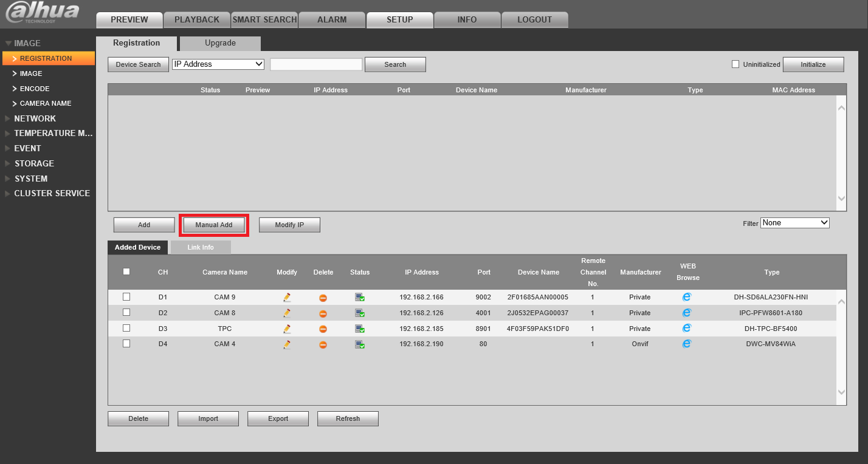Switch to the Upgrade tab
This screenshot has height=464, width=868.
tap(220, 43)
